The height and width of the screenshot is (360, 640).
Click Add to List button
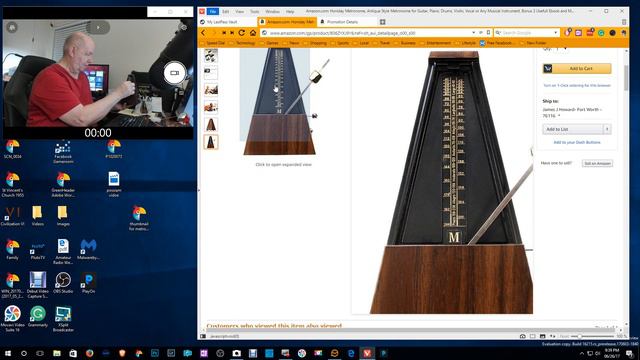click(x=573, y=129)
